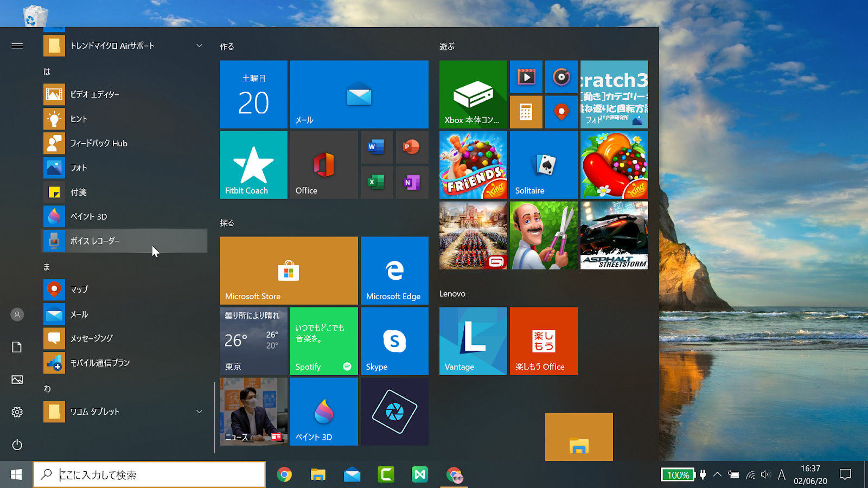
Task: Click the Windows Start button
Action: (x=16, y=474)
